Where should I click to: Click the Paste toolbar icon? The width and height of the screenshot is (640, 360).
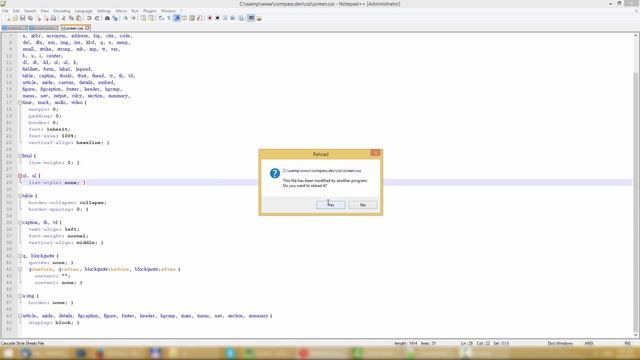pyautogui.click(x=78, y=18)
